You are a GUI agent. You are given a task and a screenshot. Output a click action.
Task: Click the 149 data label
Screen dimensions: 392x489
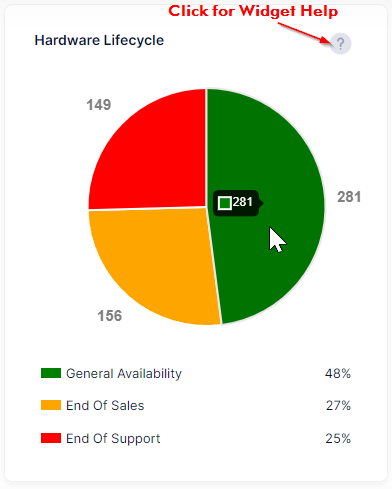[99, 105]
